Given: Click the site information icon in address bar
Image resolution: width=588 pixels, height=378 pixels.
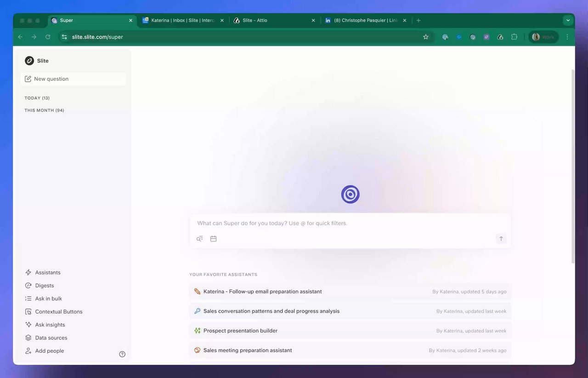Looking at the screenshot, I should click(64, 37).
